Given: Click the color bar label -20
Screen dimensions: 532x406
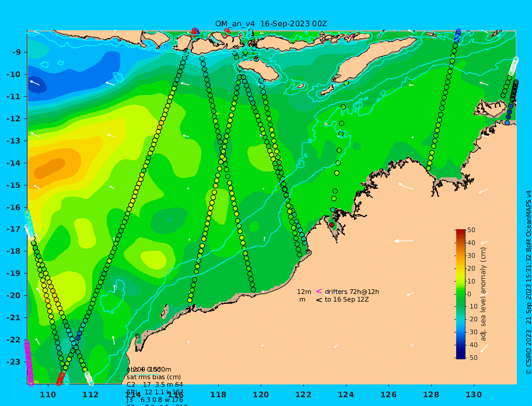Looking at the screenshot, I should click(472, 320).
